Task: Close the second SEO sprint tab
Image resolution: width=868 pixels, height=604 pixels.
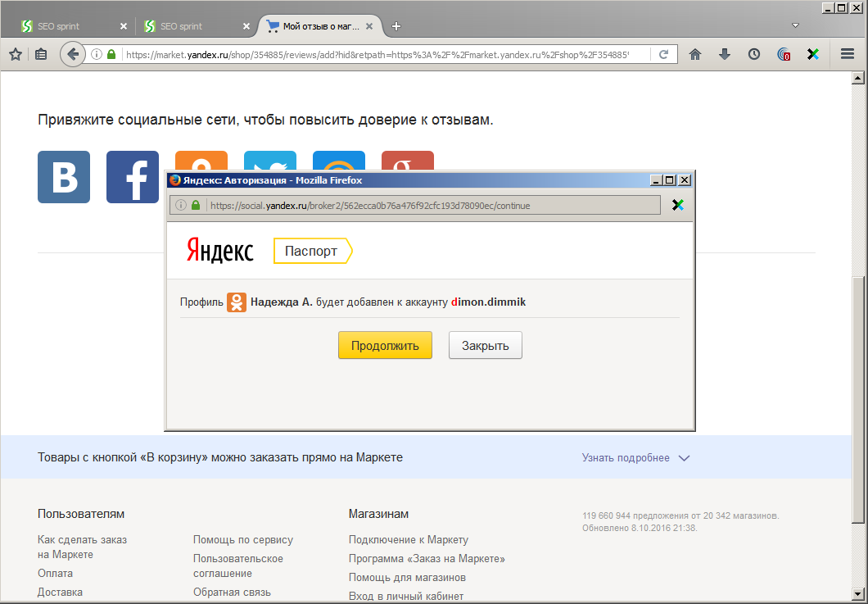Action: point(246,26)
